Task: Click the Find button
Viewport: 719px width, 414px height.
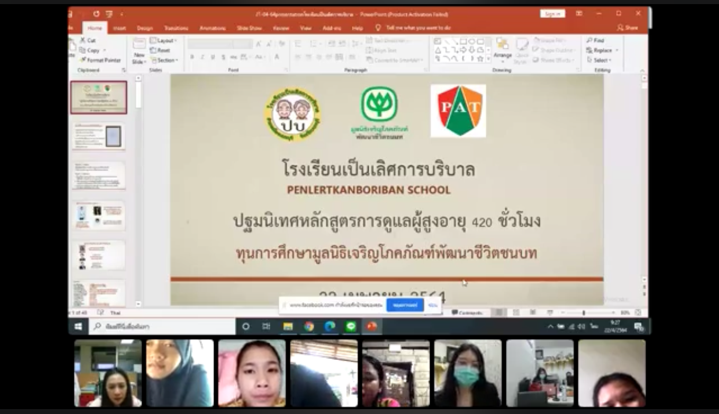Action: pyautogui.click(x=596, y=40)
